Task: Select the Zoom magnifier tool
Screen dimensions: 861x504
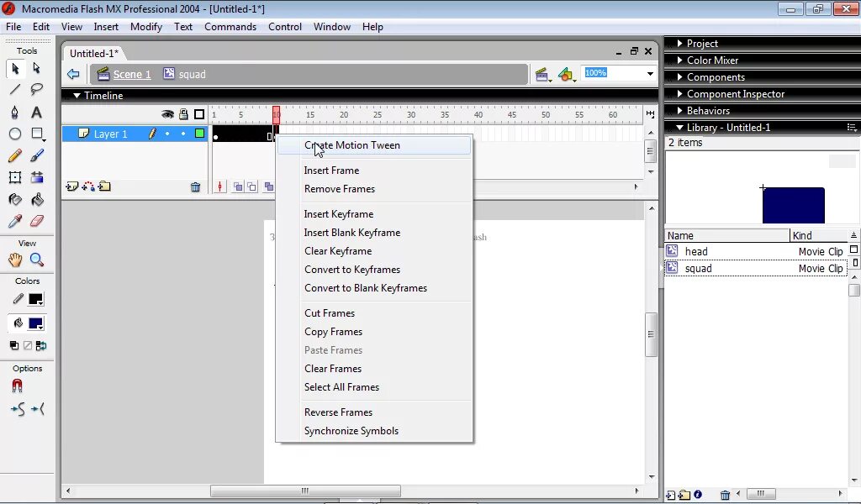Action: 37,260
